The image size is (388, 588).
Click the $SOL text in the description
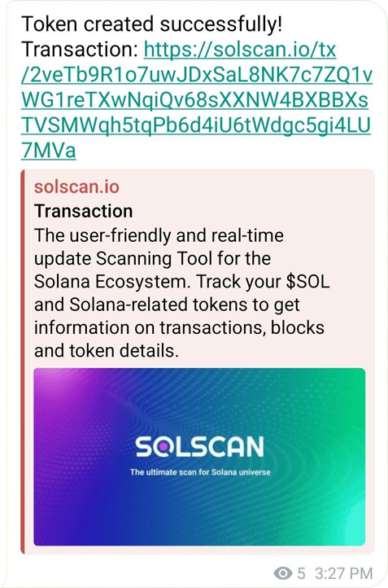307,282
